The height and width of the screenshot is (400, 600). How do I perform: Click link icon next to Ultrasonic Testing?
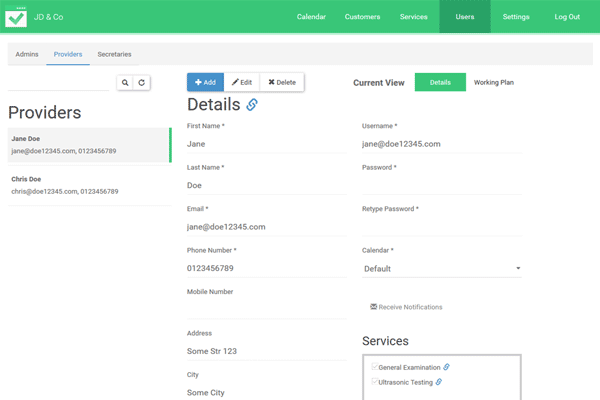tap(439, 382)
